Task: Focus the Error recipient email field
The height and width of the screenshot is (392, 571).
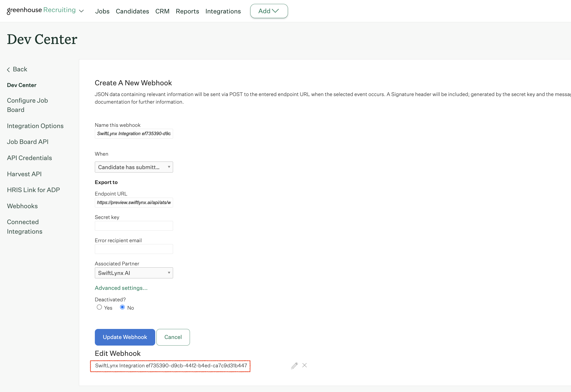Action: pos(134,249)
